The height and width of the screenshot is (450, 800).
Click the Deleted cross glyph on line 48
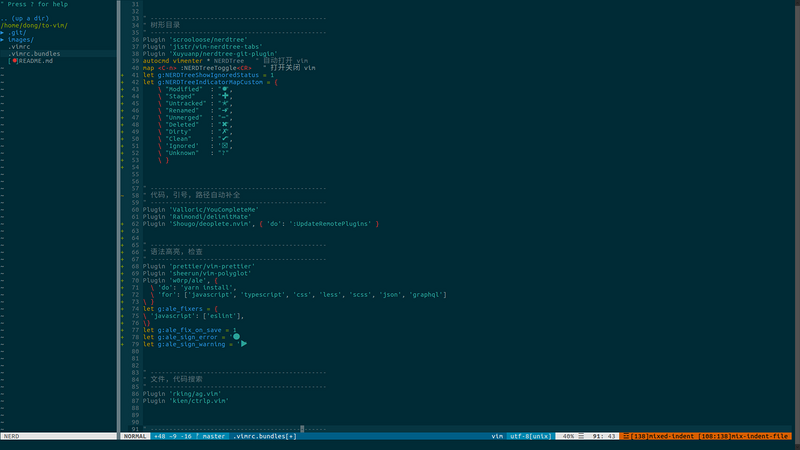tap(224, 124)
